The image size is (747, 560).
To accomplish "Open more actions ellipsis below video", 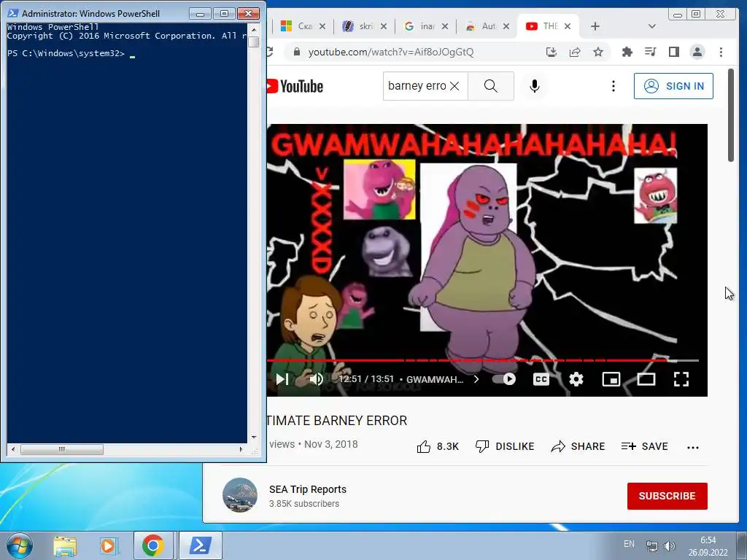I will tap(693, 447).
